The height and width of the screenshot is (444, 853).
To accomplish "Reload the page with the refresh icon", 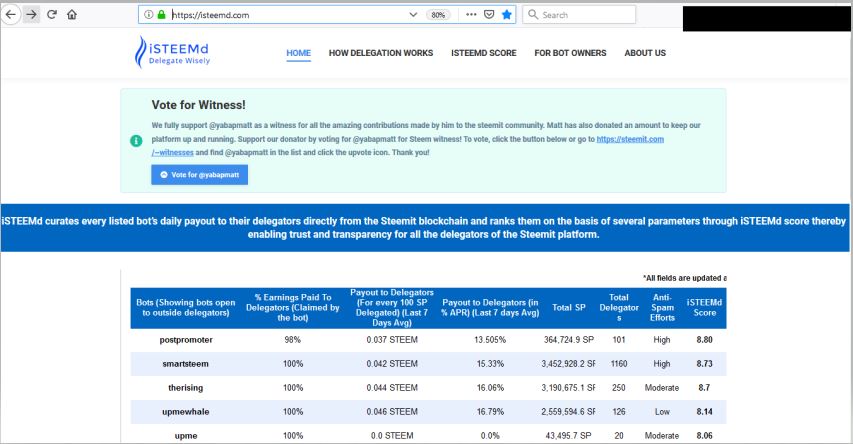I will pos(52,15).
